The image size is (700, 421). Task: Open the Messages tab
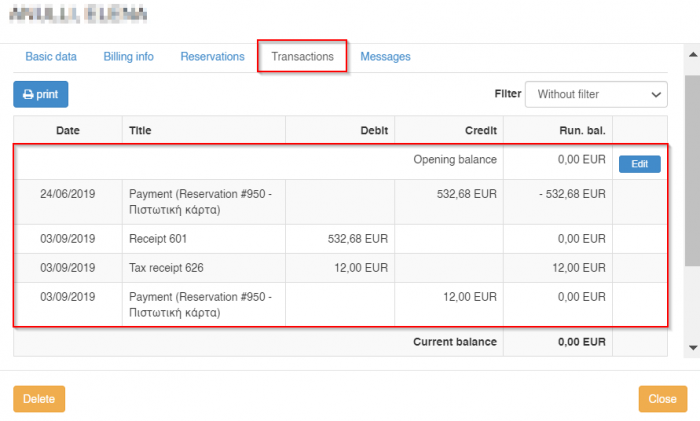(385, 57)
